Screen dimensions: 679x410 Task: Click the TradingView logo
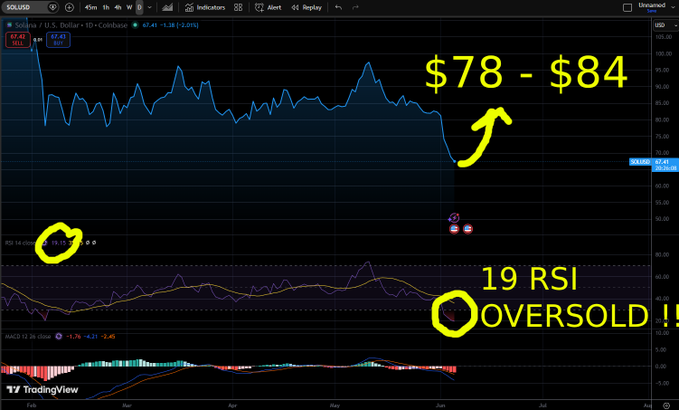[42, 390]
